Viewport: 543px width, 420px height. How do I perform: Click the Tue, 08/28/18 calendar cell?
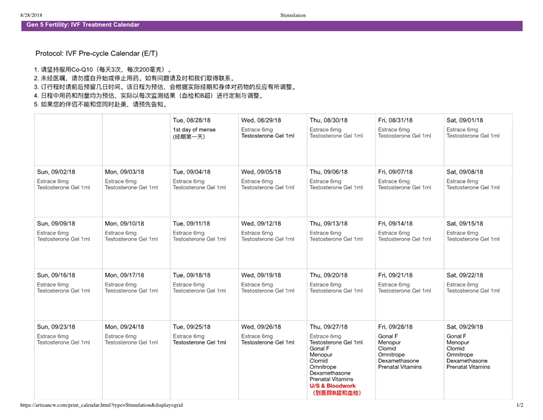[204, 139]
